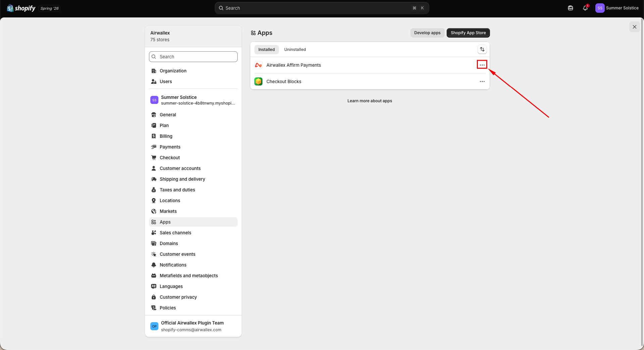Click the settings sidebar Search field

pyautogui.click(x=193, y=57)
